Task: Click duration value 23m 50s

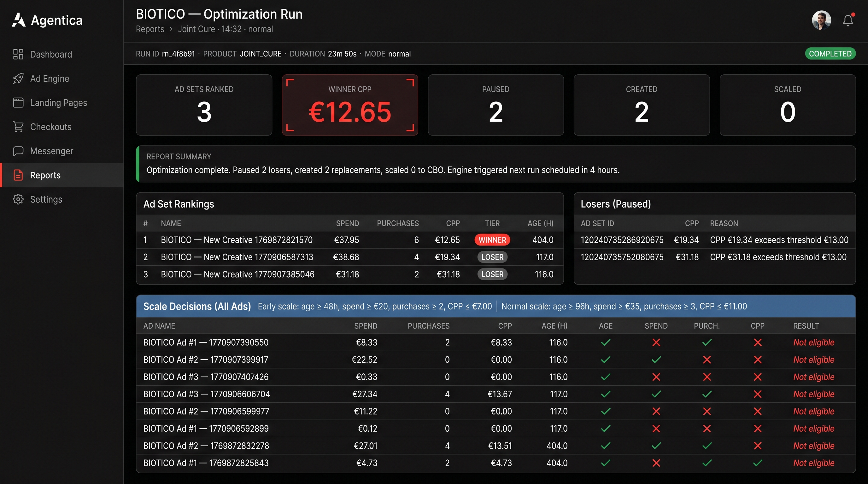Action: (342, 54)
